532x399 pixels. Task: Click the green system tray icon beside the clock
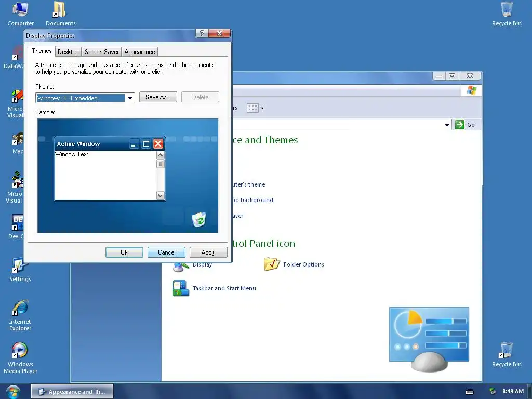[493, 391]
